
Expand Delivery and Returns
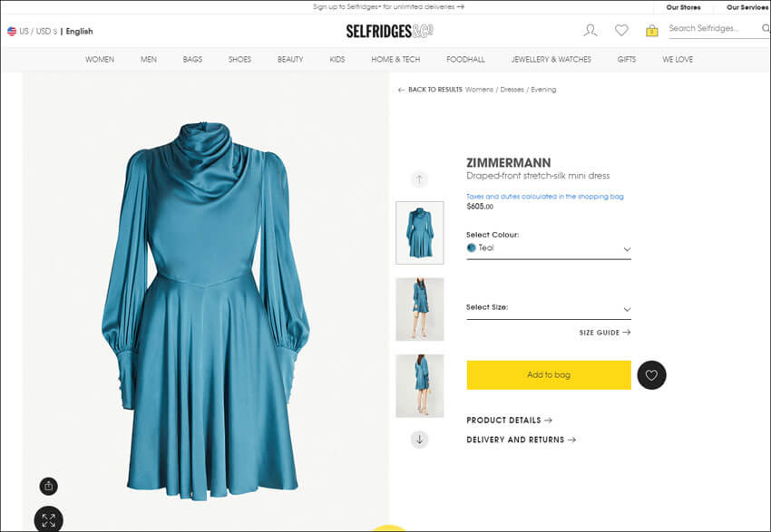(522, 440)
